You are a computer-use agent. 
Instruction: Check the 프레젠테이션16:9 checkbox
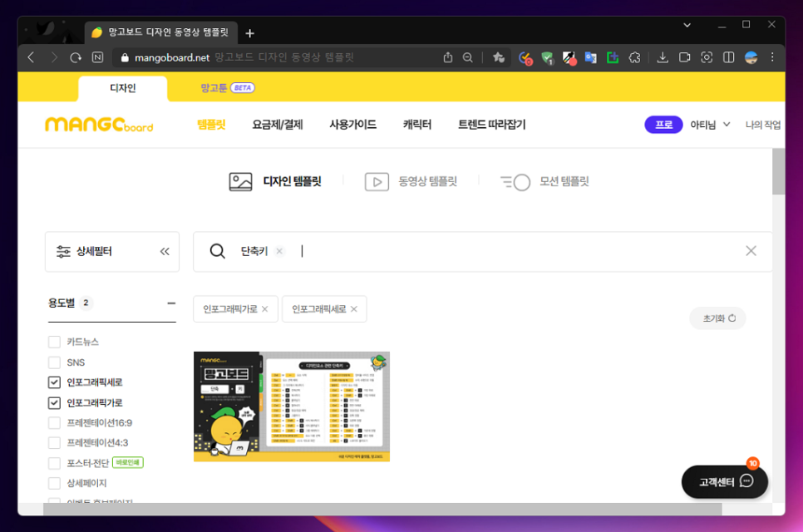pyautogui.click(x=54, y=423)
